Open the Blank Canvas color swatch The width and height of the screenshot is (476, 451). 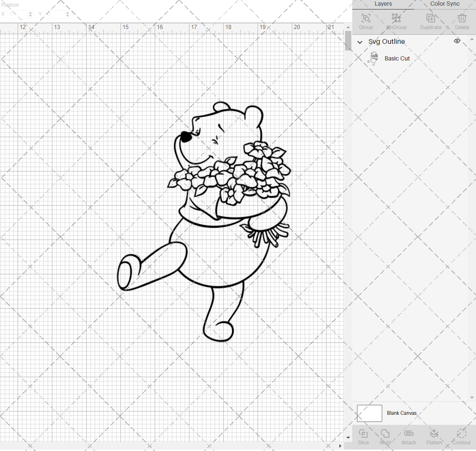coord(370,413)
